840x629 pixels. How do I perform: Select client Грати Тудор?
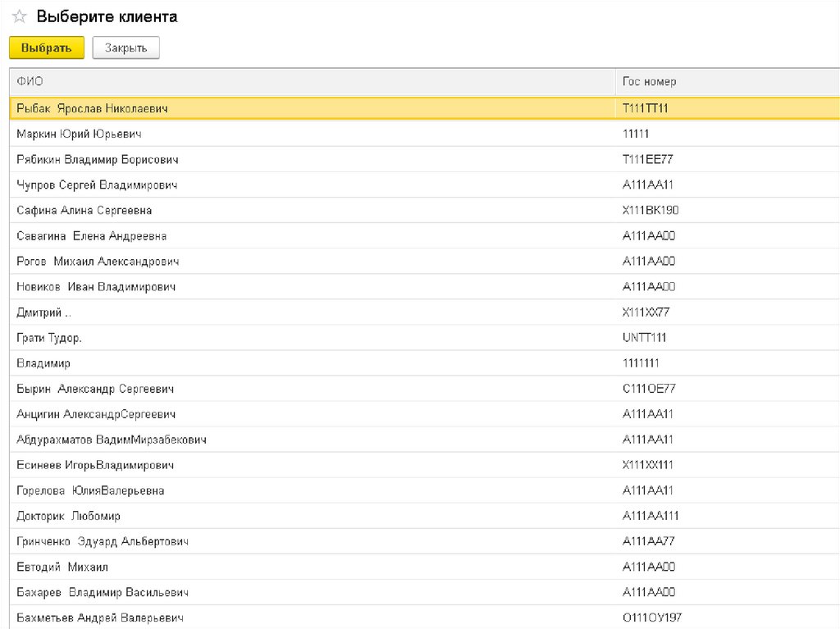[x=49, y=338]
